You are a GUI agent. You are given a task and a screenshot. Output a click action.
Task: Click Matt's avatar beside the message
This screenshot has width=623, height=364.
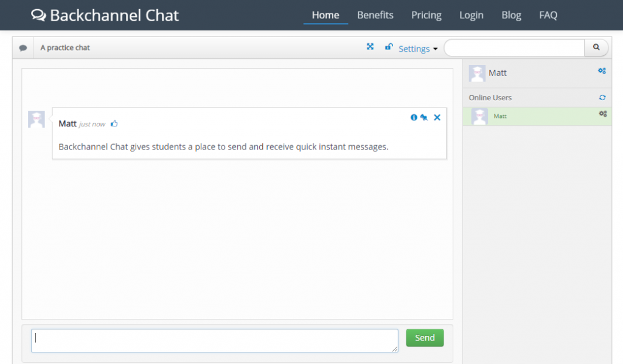click(x=37, y=119)
